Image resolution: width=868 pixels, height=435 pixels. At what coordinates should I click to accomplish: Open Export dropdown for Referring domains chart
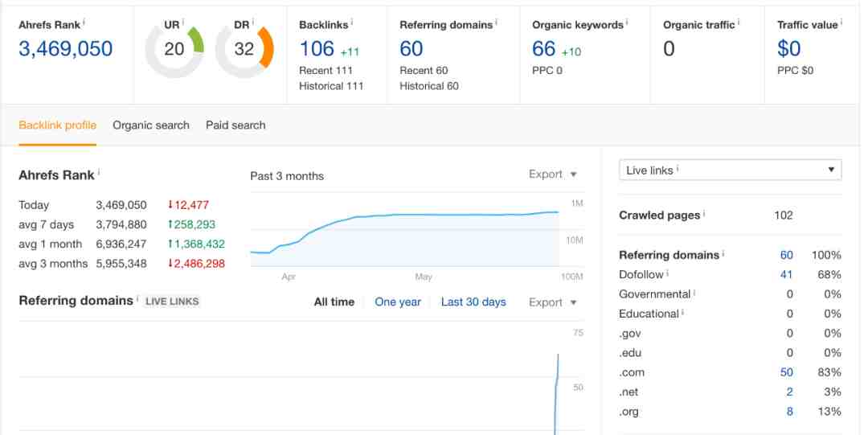(552, 302)
